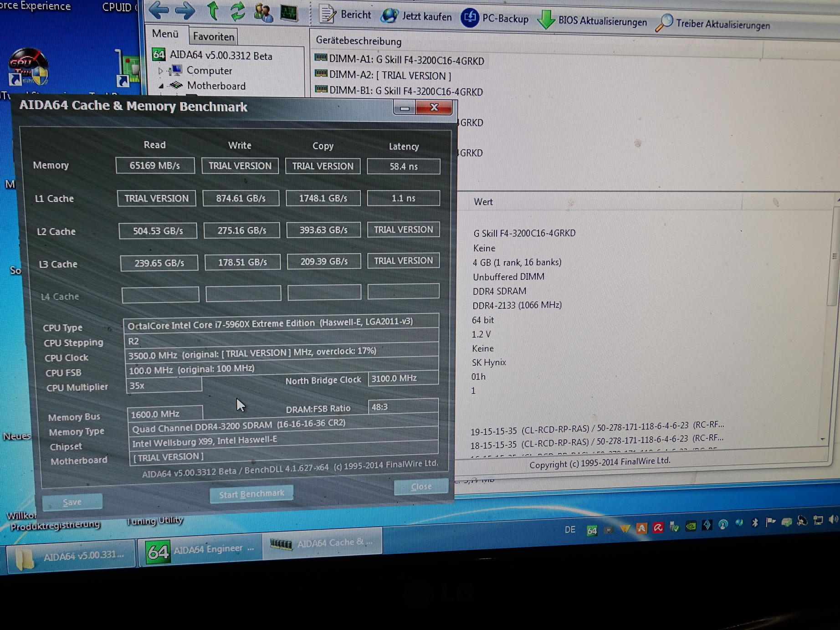The image size is (840, 630).
Task: Switch to the Favoriten tab
Action: 213,36
